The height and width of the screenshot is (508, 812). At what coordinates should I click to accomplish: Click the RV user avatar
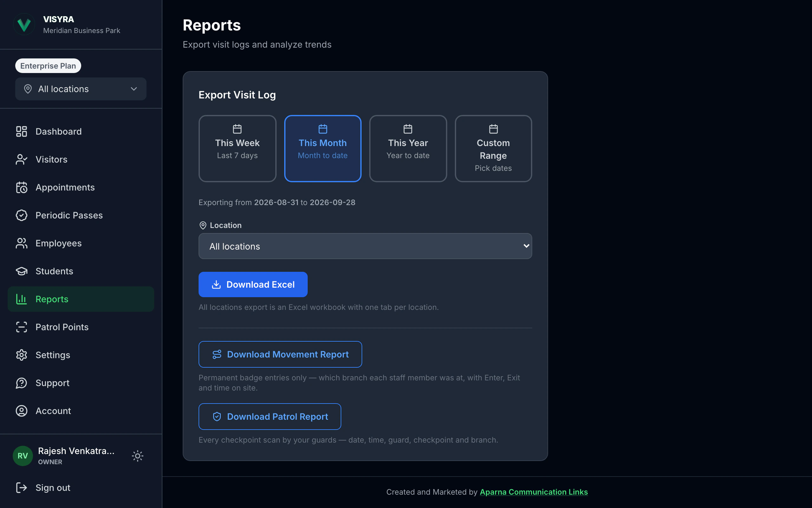point(23,456)
